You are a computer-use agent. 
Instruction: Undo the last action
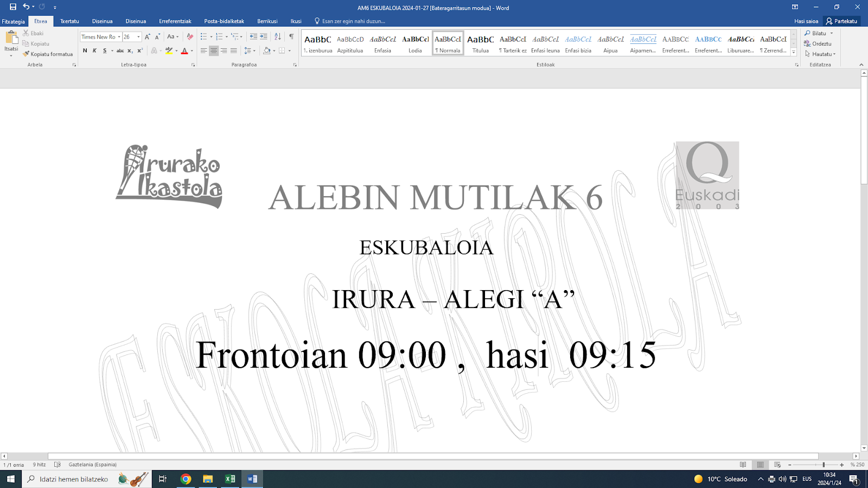click(25, 7)
